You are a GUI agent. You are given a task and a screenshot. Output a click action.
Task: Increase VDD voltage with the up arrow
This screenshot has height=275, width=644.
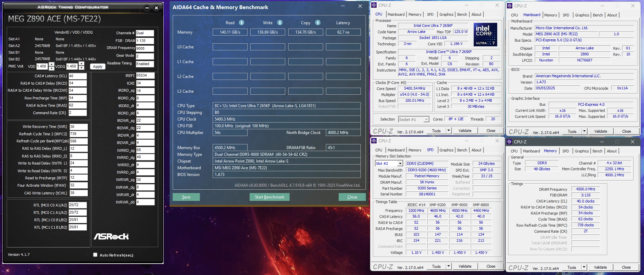[x=51, y=64]
